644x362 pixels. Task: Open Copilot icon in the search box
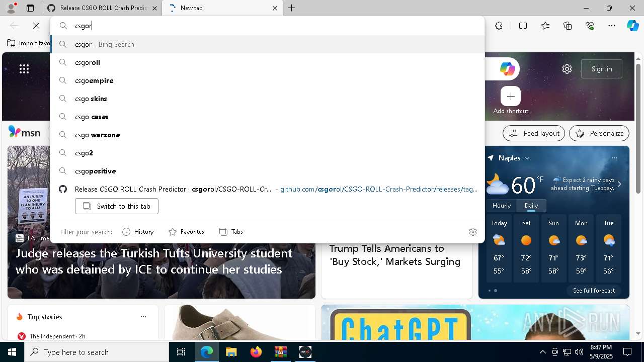point(507,69)
